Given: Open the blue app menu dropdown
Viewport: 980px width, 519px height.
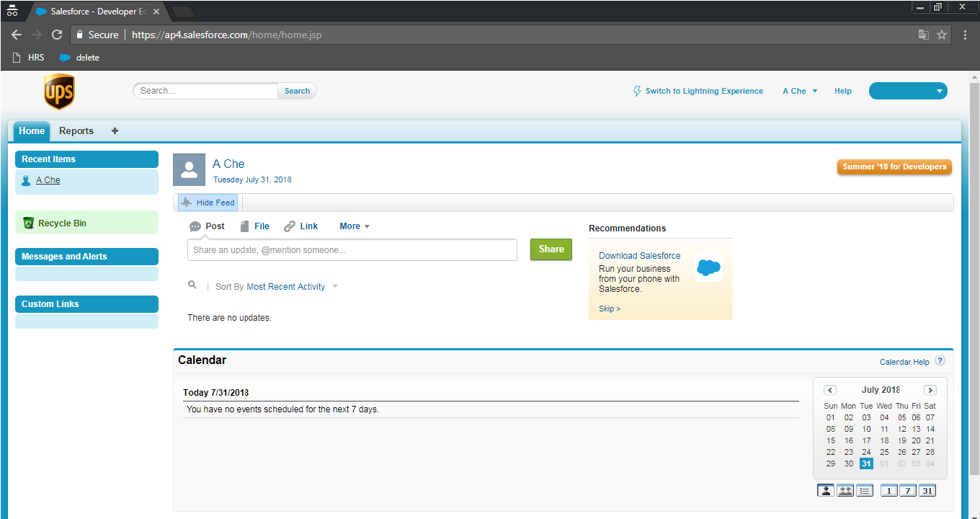Looking at the screenshot, I should pos(908,91).
